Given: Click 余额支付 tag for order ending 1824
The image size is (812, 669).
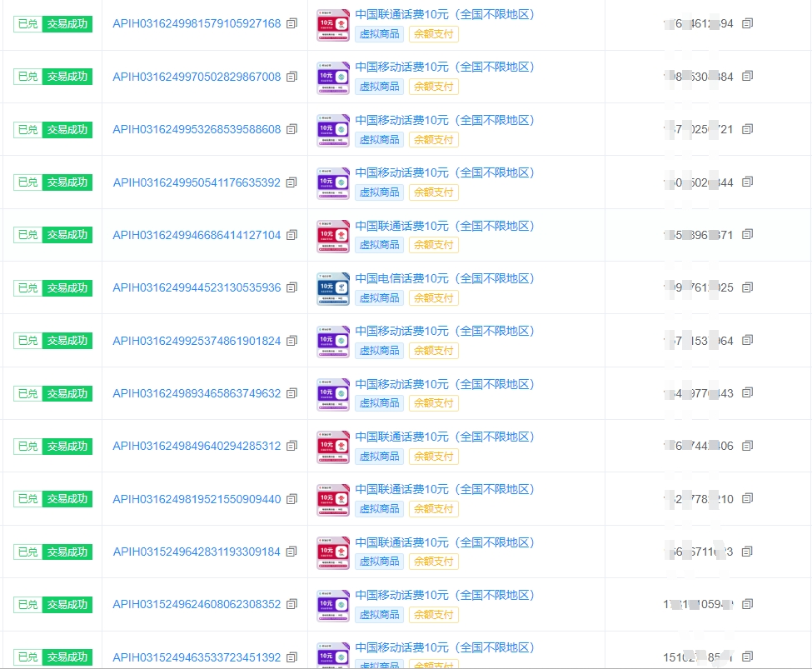Looking at the screenshot, I should pos(433,350).
